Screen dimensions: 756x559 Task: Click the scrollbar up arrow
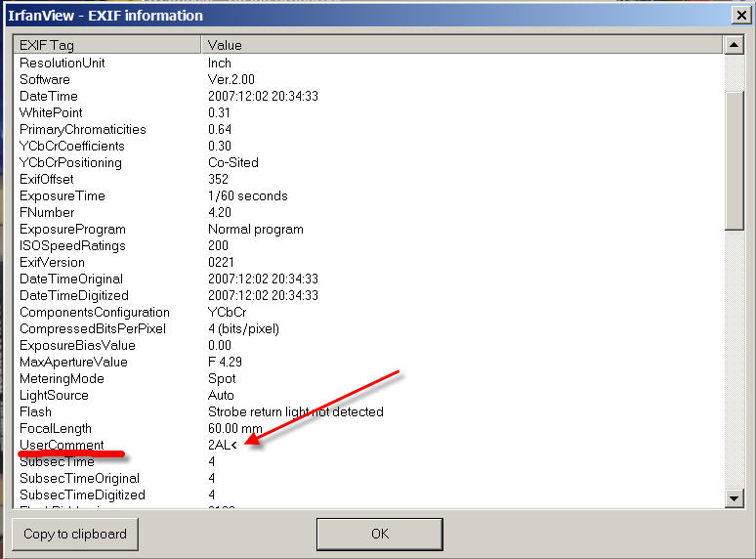point(734,45)
